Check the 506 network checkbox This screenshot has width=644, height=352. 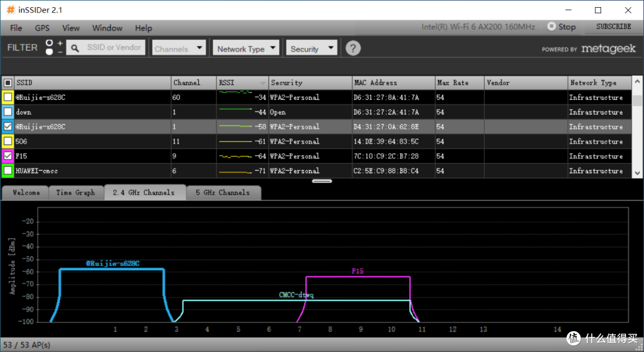(x=8, y=141)
